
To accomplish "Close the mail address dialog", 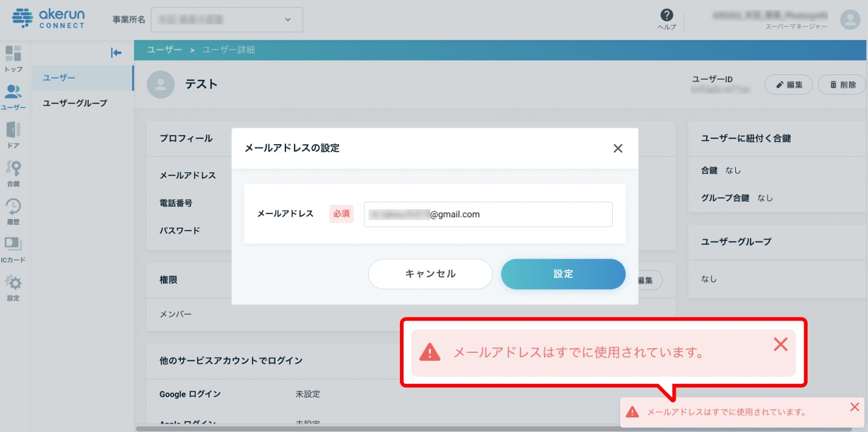I will coord(618,148).
